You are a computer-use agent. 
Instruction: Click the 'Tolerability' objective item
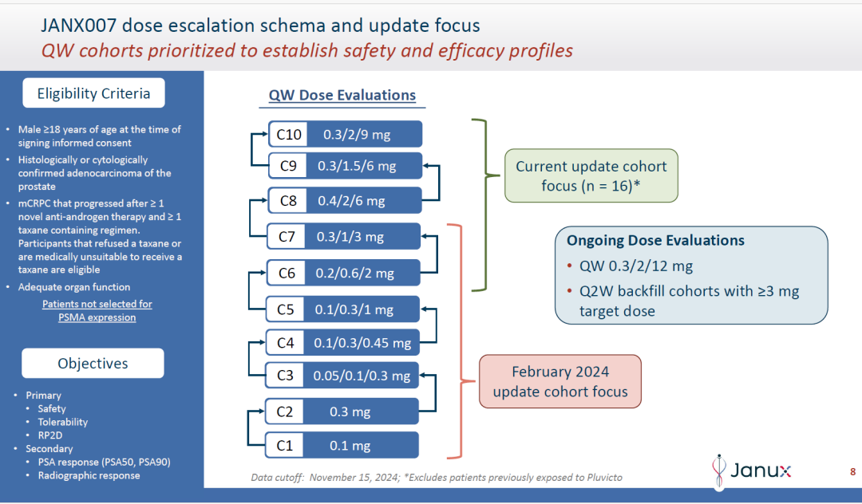pos(63,422)
